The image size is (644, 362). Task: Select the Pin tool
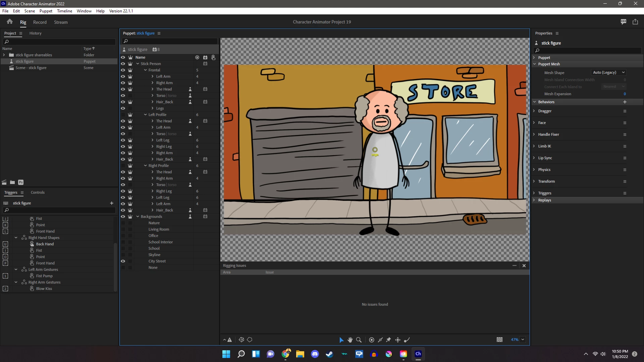[388, 340]
